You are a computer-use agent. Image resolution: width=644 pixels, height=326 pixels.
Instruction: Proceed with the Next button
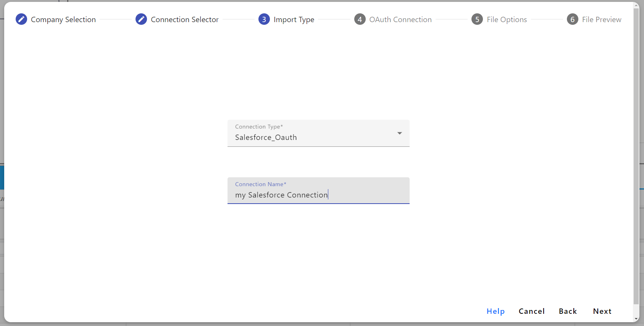pos(602,311)
